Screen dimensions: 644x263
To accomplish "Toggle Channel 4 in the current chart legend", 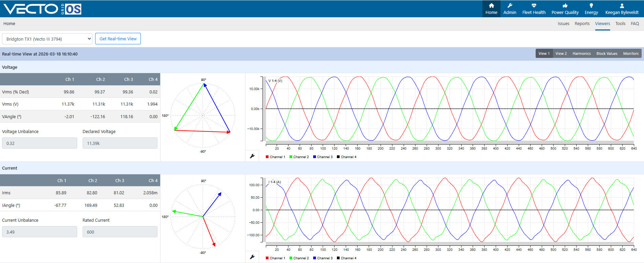I will point(346,258).
